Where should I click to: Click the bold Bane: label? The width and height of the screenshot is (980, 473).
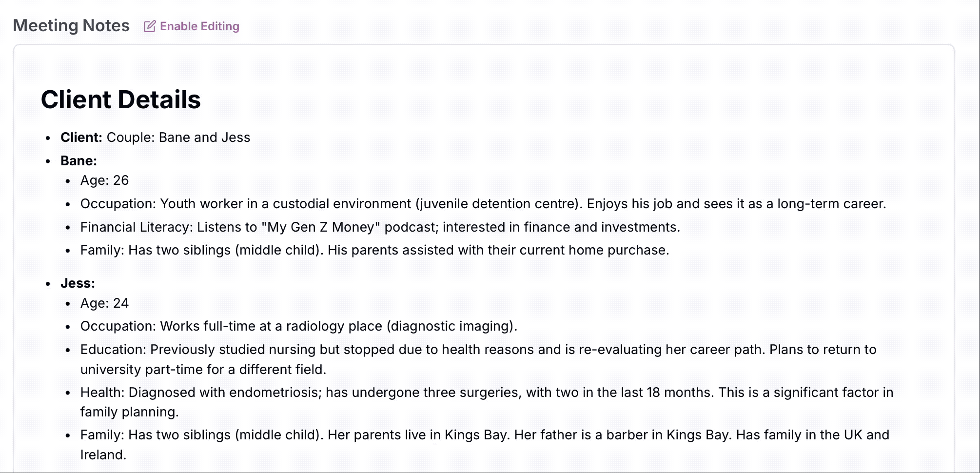point(78,161)
